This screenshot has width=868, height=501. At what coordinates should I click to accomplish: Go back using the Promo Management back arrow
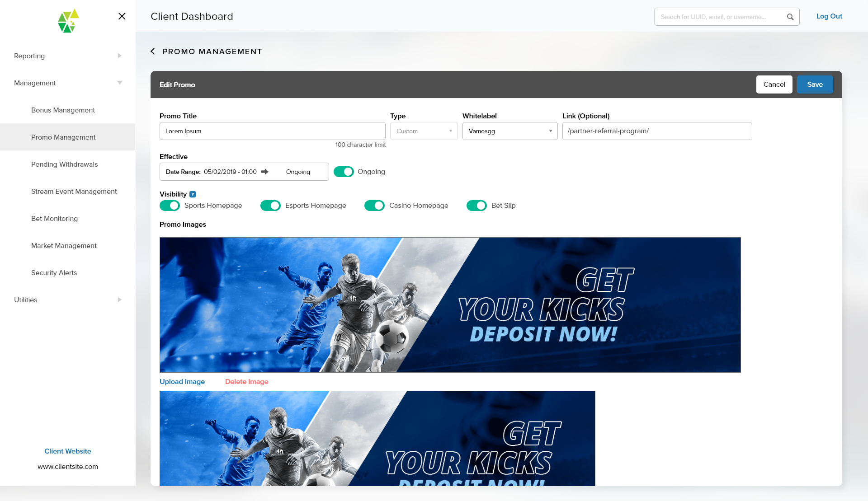(153, 51)
